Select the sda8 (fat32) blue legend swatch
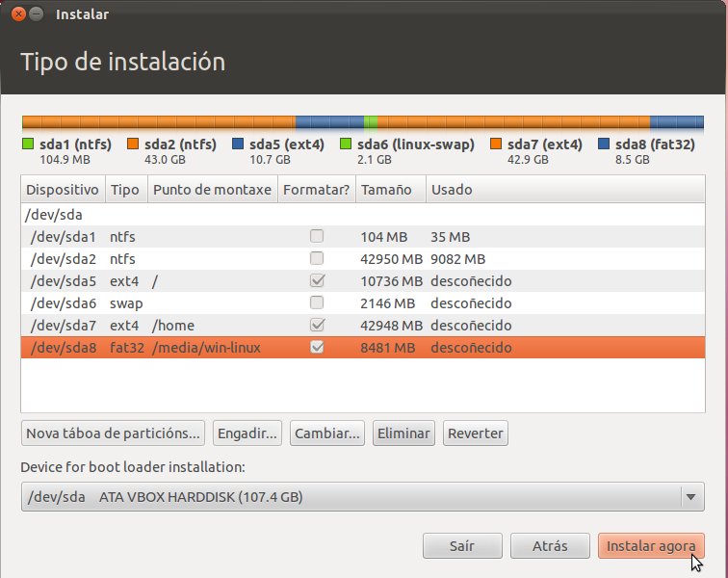Screen dimensions: 728x578 [604, 144]
